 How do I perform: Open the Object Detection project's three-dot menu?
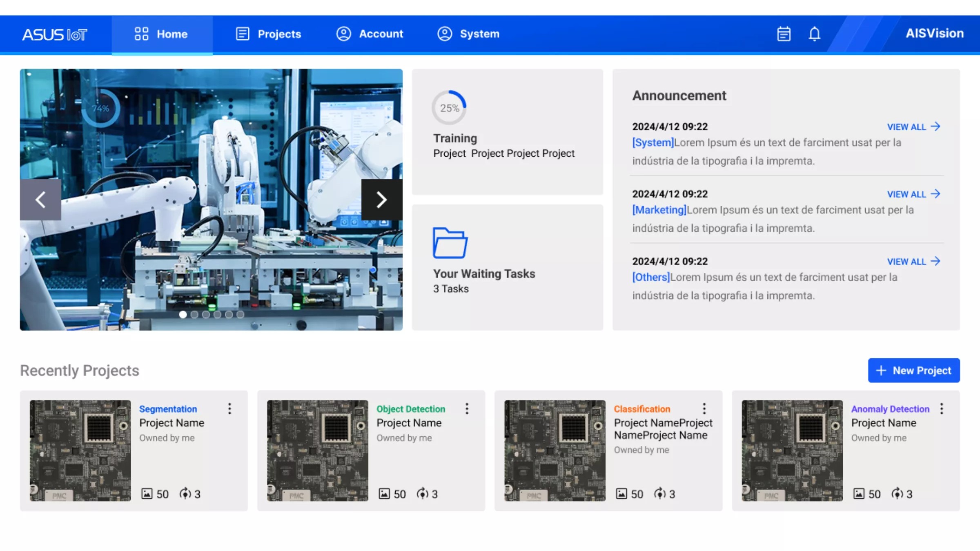coord(467,409)
